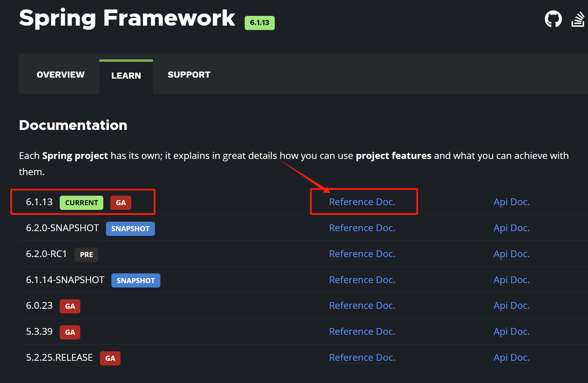Open Api Doc. for 6.1.13
The height and width of the screenshot is (383, 588).
511,202
